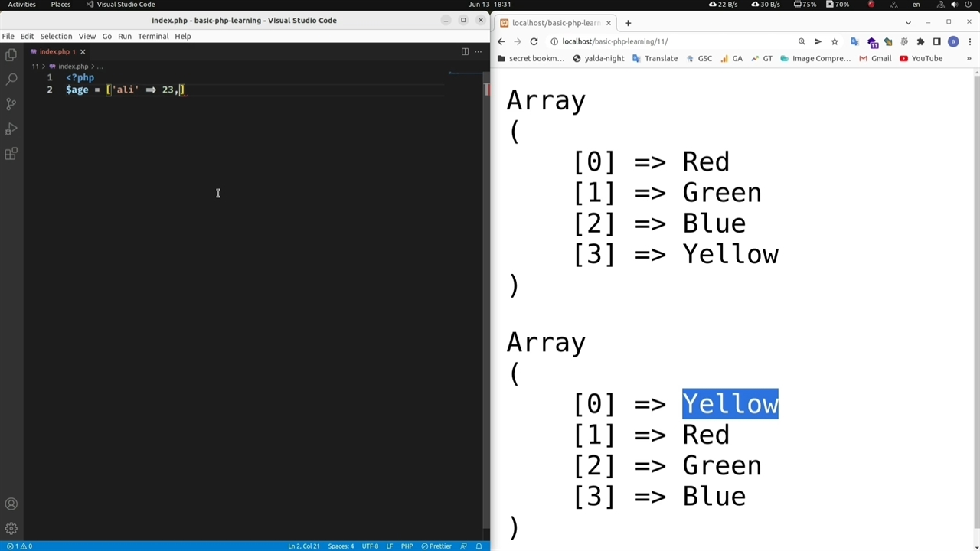This screenshot has height=551, width=980.
Task: Open editor More Actions ellipsis menu
Action: [479, 51]
